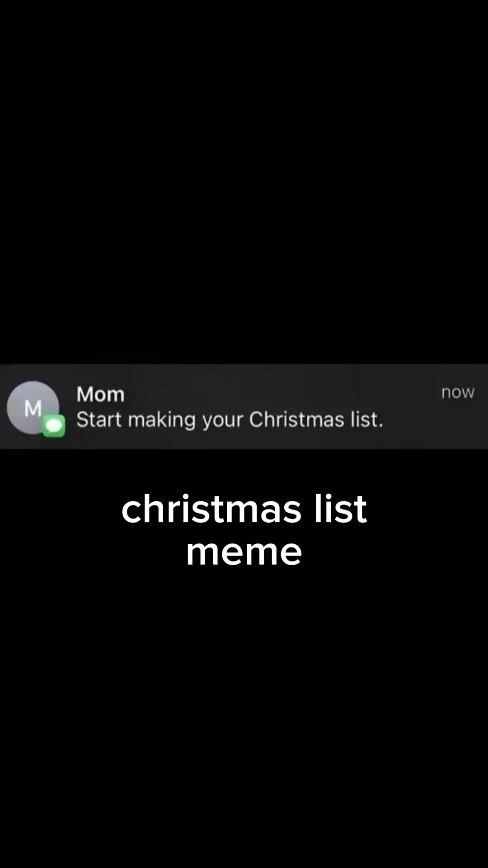Click 'list.' at the message end

coord(367,420)
